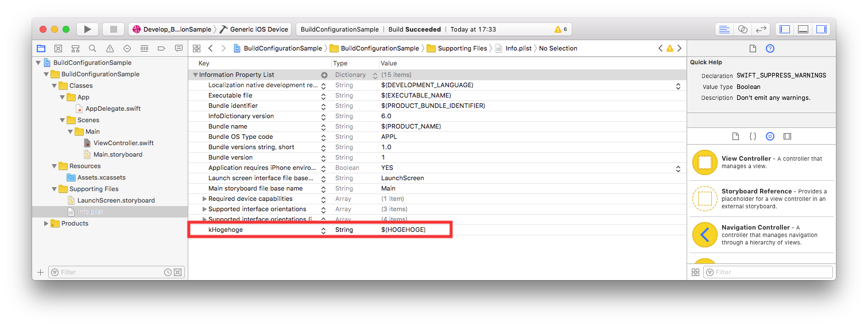Viewport: 868px width, 326px height.
Task: Show source-controlled files filter
Action: tap(178, 272)
